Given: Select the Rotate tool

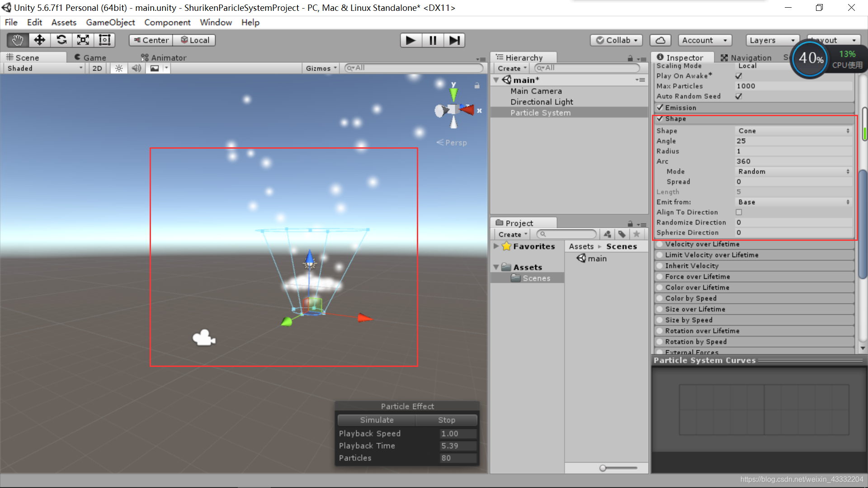Looking at the screenshot, I should 61,40.
